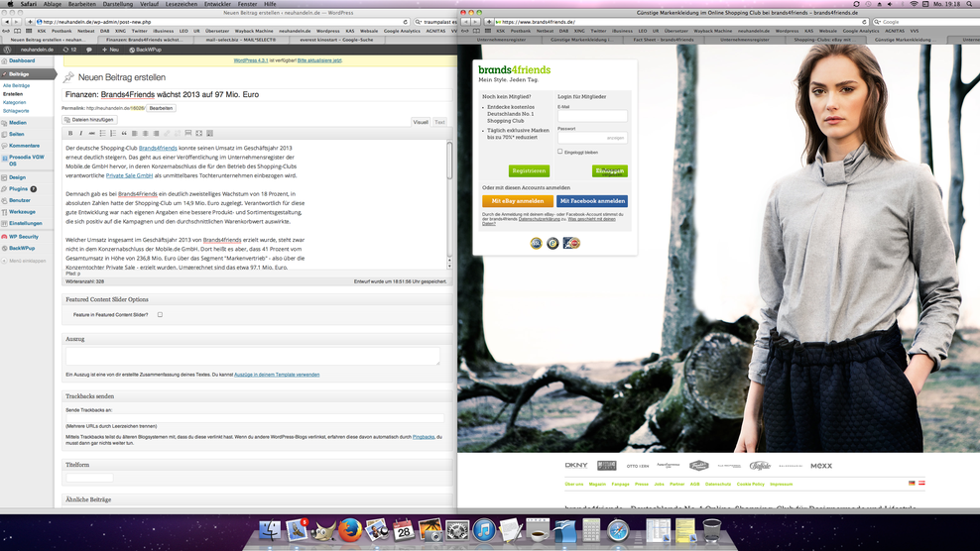Open Lesezeichen in the Safari menu bar
This screenshot has width=980, height=551.
(182, 4)
